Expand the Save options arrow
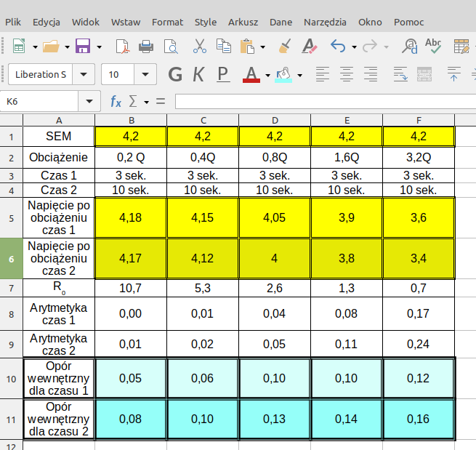 tap(99, 47)
